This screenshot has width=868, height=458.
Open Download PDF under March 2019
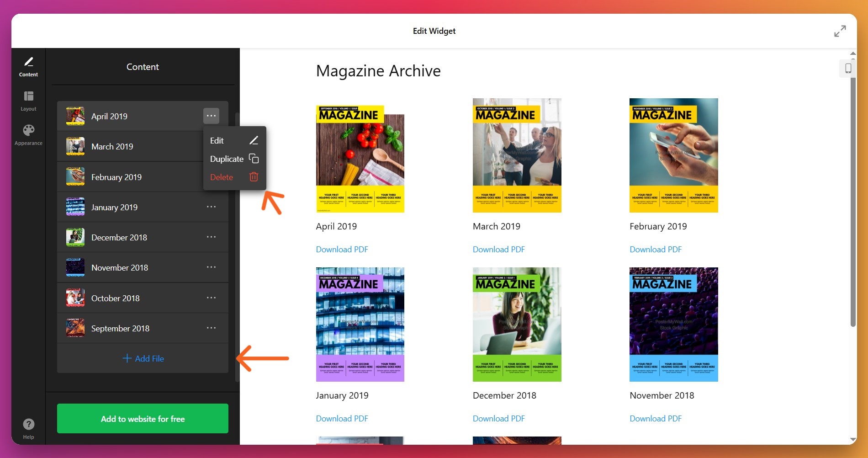point(498,249)
